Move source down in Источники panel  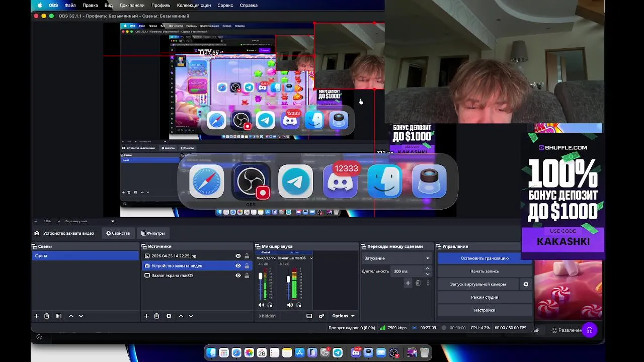[x=191, y=316]
